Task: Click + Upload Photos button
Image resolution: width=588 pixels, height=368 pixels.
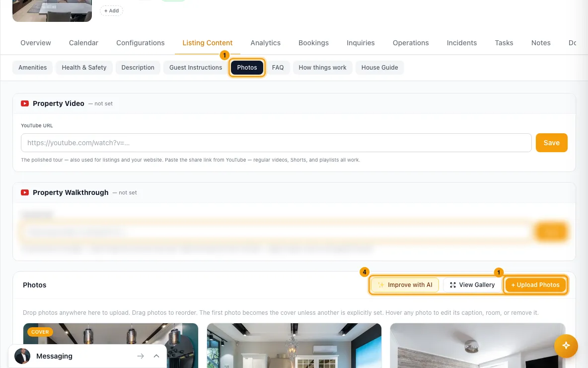Action: (x=535, y=284)
